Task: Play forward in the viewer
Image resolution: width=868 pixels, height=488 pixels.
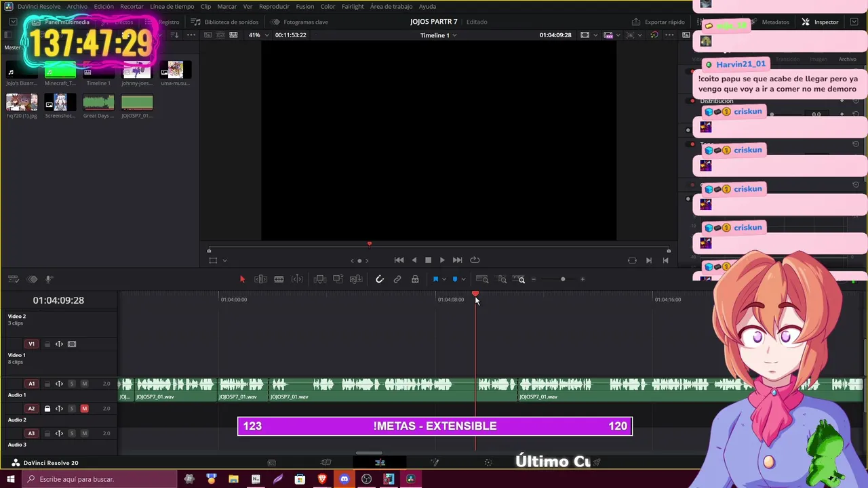Action: [442, 260]
